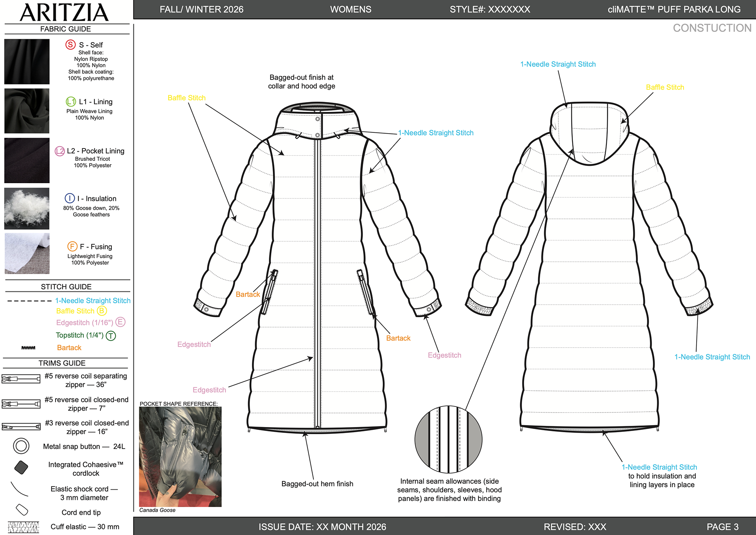756x535 pixels.
Task: Click the metal snap button ring icon
Action: pos(21,446)
